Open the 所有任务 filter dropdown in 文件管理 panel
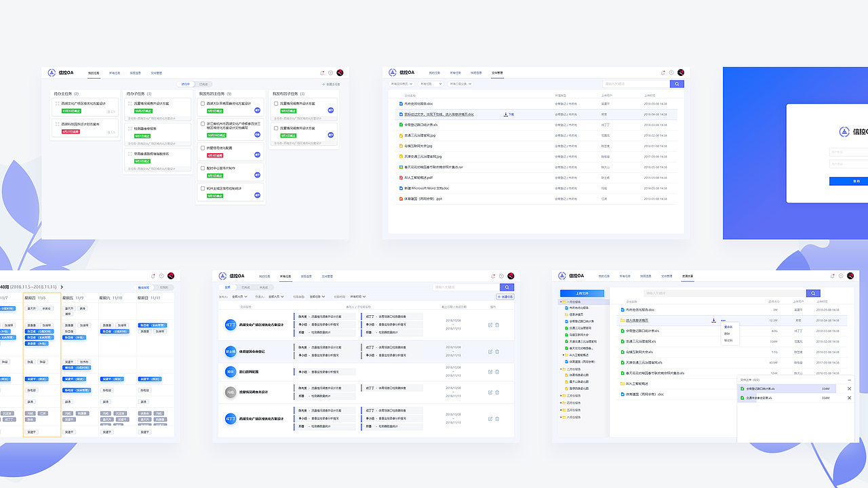The height and width of the screenshot is (488, 868). pyautogui.click(x=430, y=84)
